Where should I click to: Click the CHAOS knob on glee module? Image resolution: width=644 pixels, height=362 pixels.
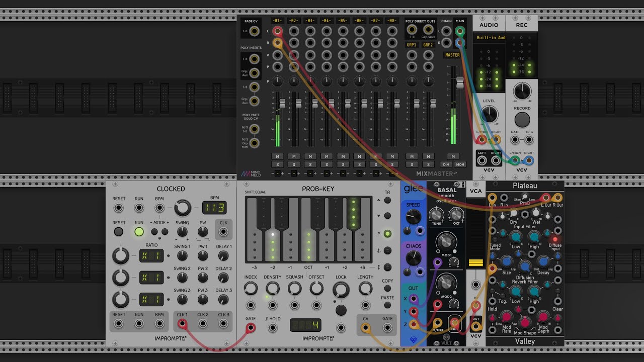413,258
